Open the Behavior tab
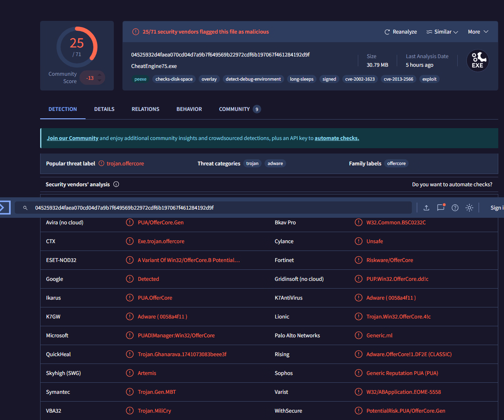 (x=189, y=109)
